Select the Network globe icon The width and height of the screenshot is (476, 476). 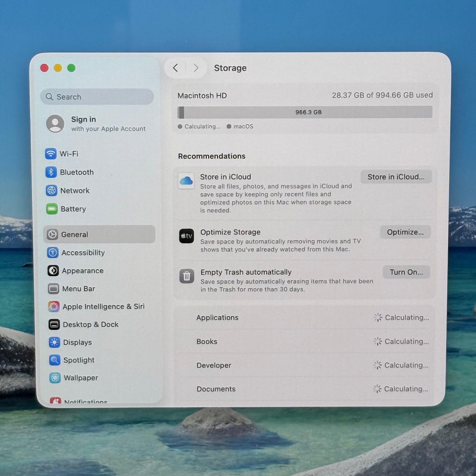pyautogui.click(x=51, y=191)
